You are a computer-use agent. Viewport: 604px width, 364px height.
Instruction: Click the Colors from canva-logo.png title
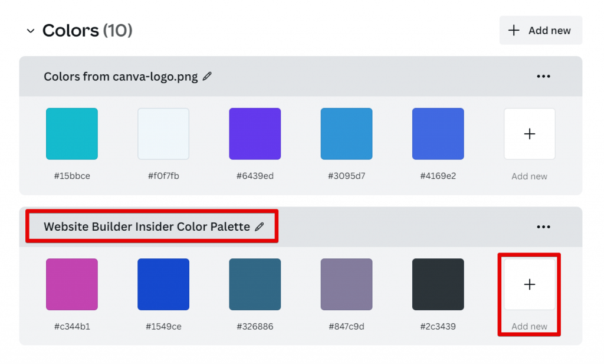pos(121,76)
